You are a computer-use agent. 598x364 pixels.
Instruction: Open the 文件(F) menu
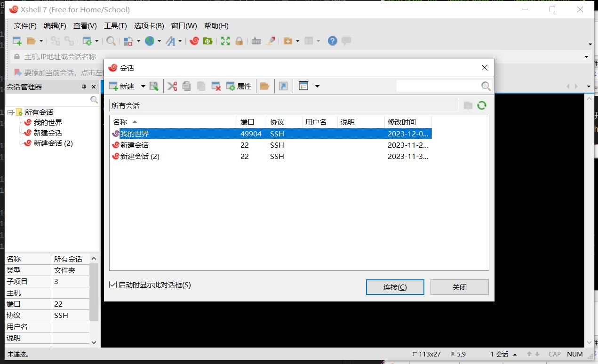coord(25,26)
